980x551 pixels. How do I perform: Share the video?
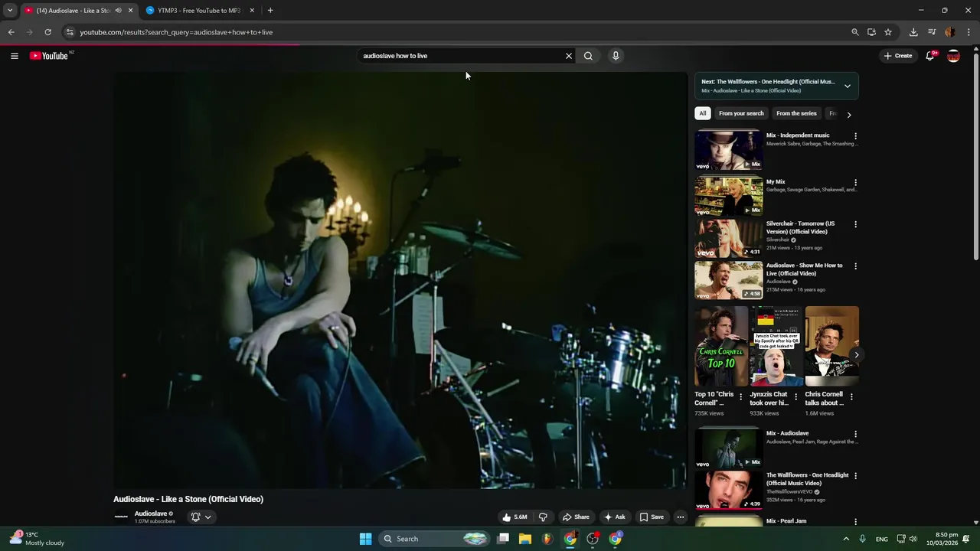[x=575, y=517]
